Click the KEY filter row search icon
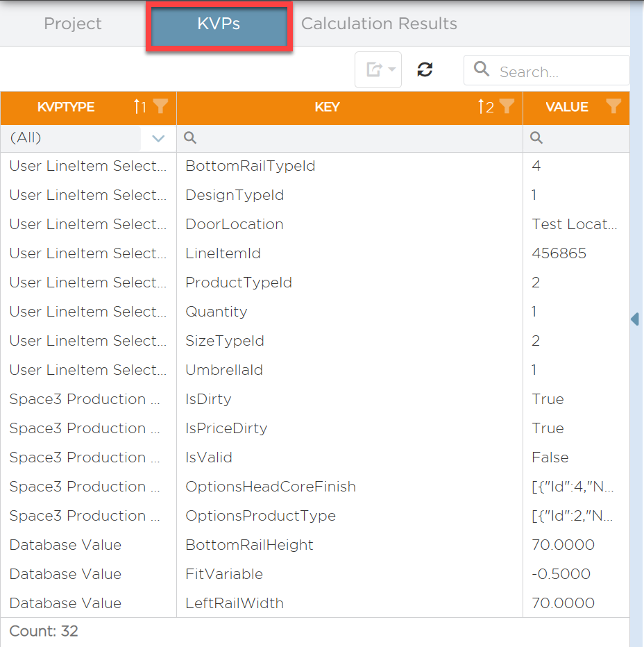Image resolution: width=644 pixels, height=647 pixels. tap(189, 137)
